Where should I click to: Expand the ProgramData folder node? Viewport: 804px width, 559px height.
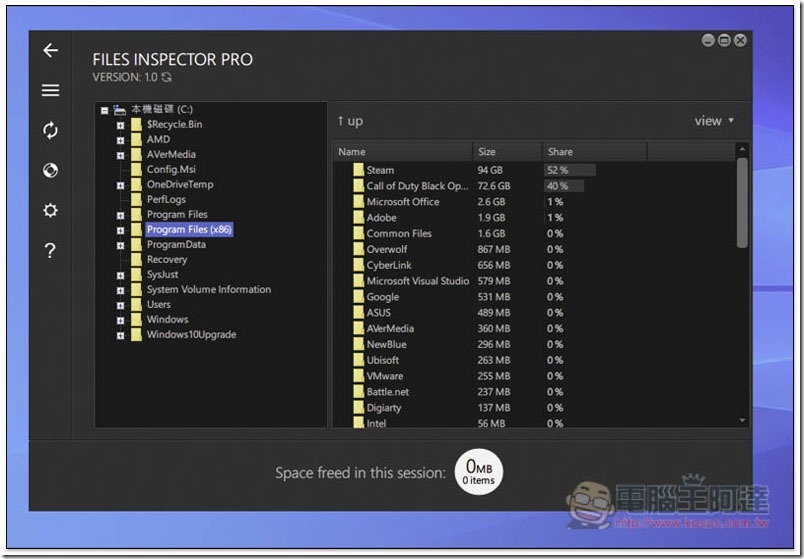120,245
